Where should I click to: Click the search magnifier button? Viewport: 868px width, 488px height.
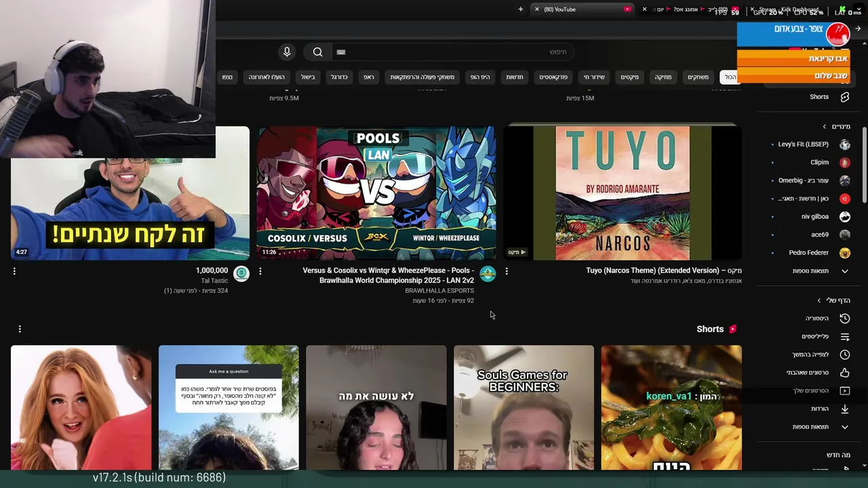(317, 52)
